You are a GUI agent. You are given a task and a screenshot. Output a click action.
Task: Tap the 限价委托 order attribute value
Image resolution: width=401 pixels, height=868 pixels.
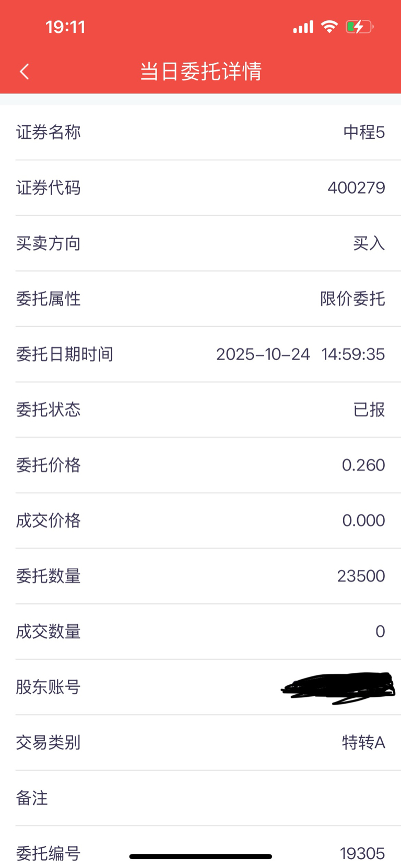tap(352, 299)
